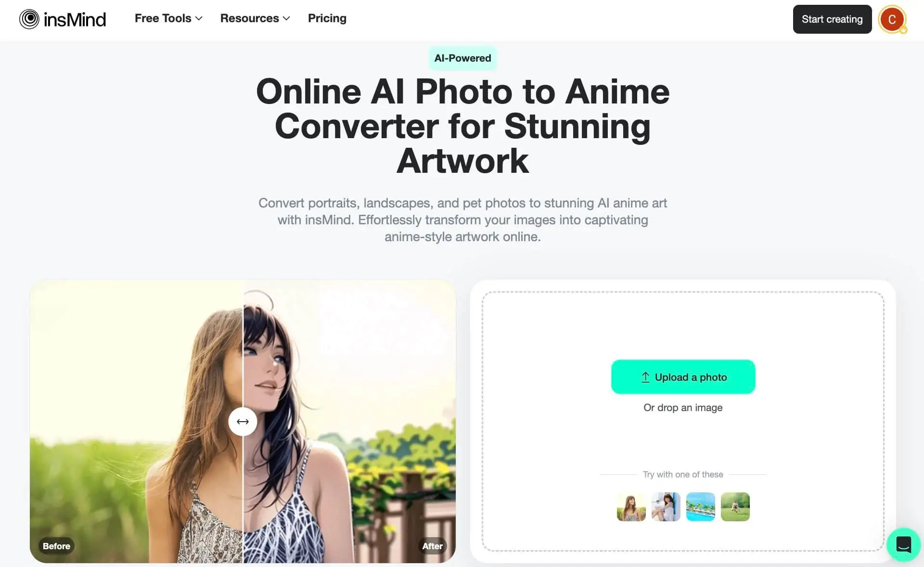Screen dimensions: 924x567
Task: Click the AI-Powered label badge
Action: point(462,58)
